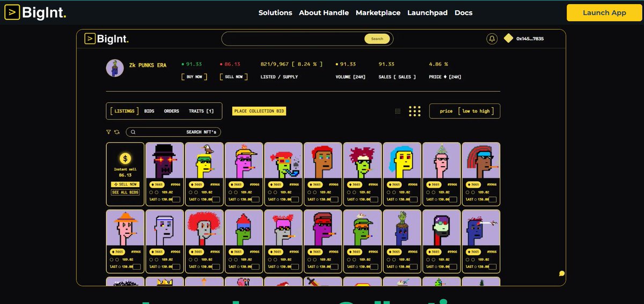Focus the SEARCH NFT's input field
The image size is (644, 304).
(173, 132)
